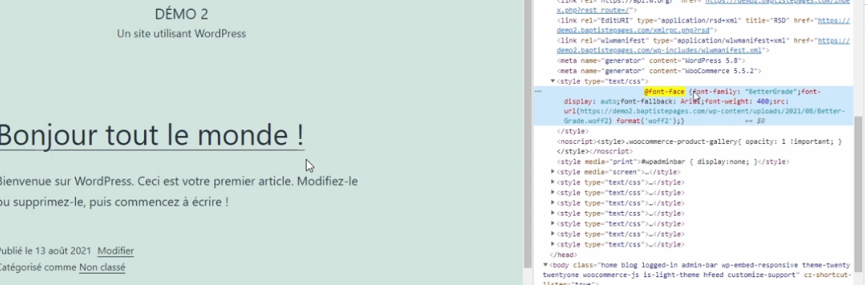Click the "Modifier" edit link
The width and height of the screenshot is (868, 285).
[x=116, y=251]
